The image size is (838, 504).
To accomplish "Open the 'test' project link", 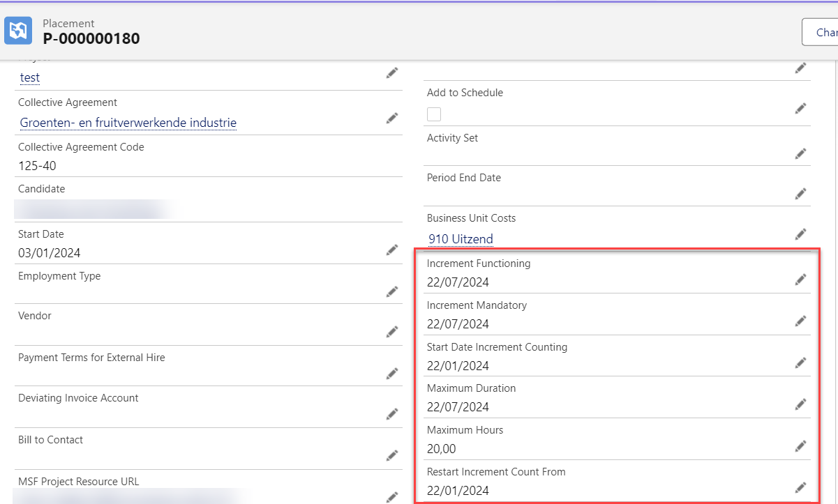I will pyautogui.click(x=30, y=77).
